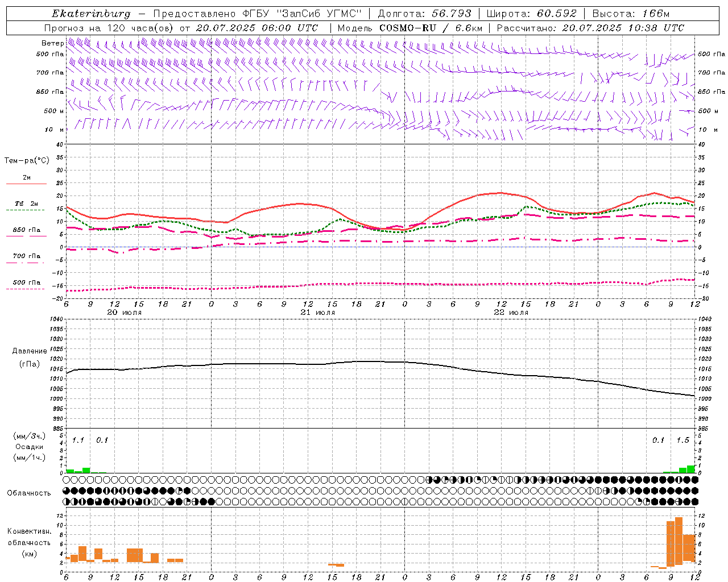Click the '(гПа)' unit label under Давление

30,364
